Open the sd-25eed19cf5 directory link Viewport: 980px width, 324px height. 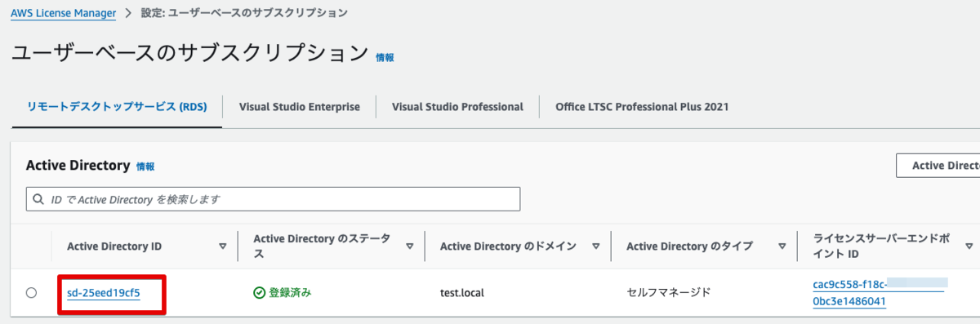(104, 292)
